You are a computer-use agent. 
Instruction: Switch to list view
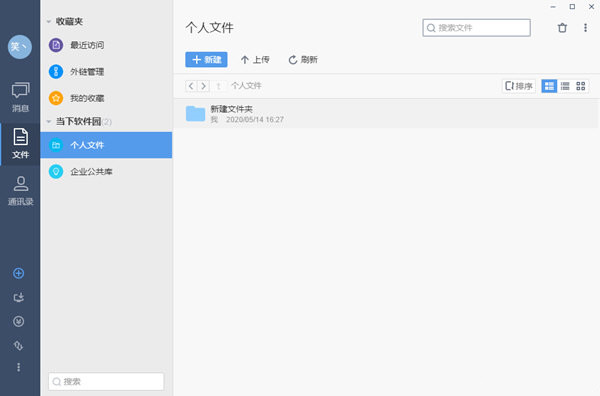click(x=565, y=86)
